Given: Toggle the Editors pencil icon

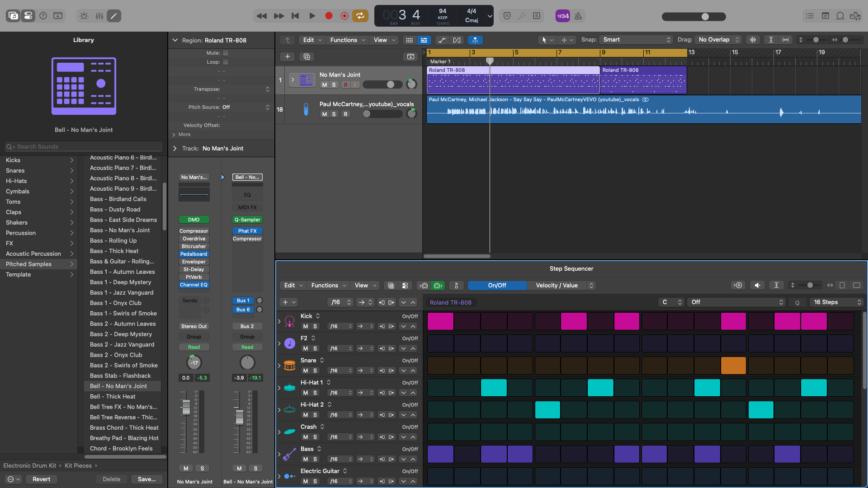Looking at the screenshot, I should (114, 16).
